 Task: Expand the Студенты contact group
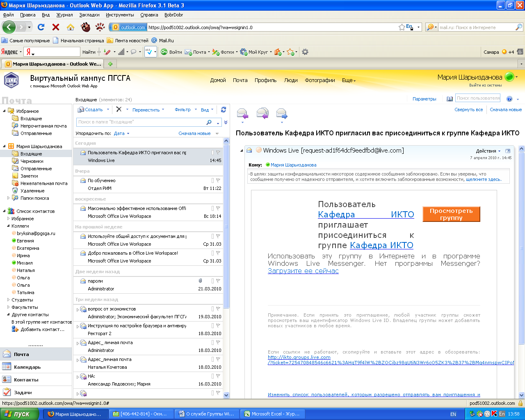pyautogui.click(x=8, y=300)
